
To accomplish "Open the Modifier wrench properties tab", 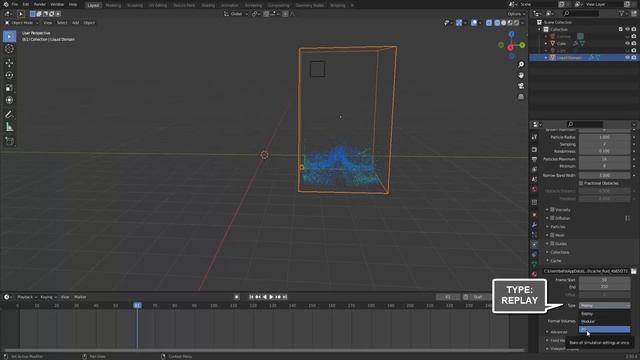I will tap(534, 225).
